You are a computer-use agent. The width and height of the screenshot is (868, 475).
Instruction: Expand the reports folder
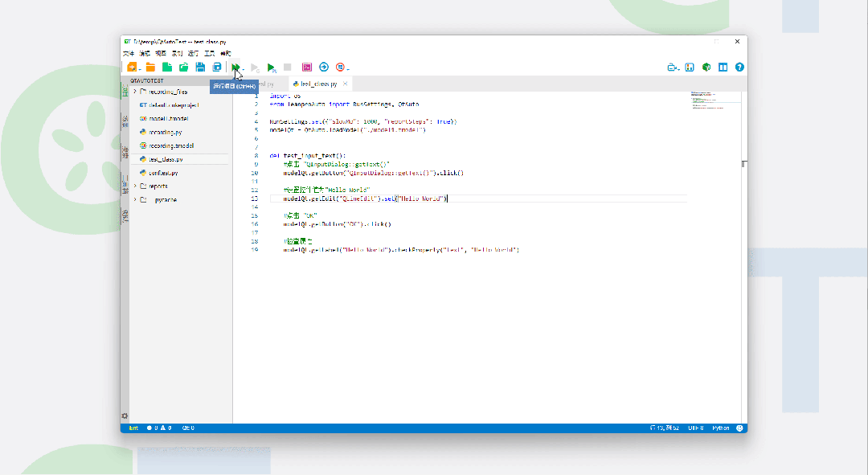[x=135, y=186]
